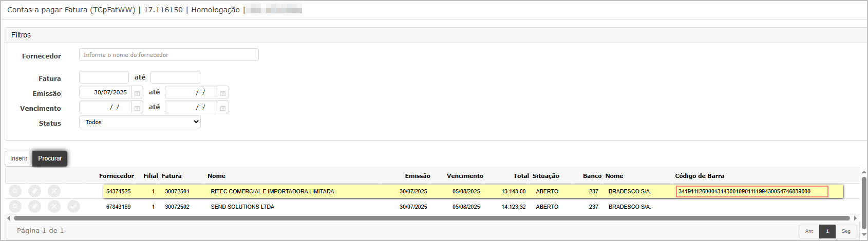This screenshot has width=868, height=241.
Task: Open the calendar for Emissão start date
Action: tap(137, 93)
